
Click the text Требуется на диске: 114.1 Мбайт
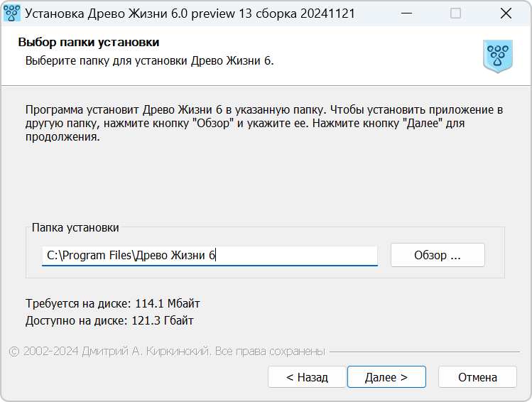click(113, 303)
